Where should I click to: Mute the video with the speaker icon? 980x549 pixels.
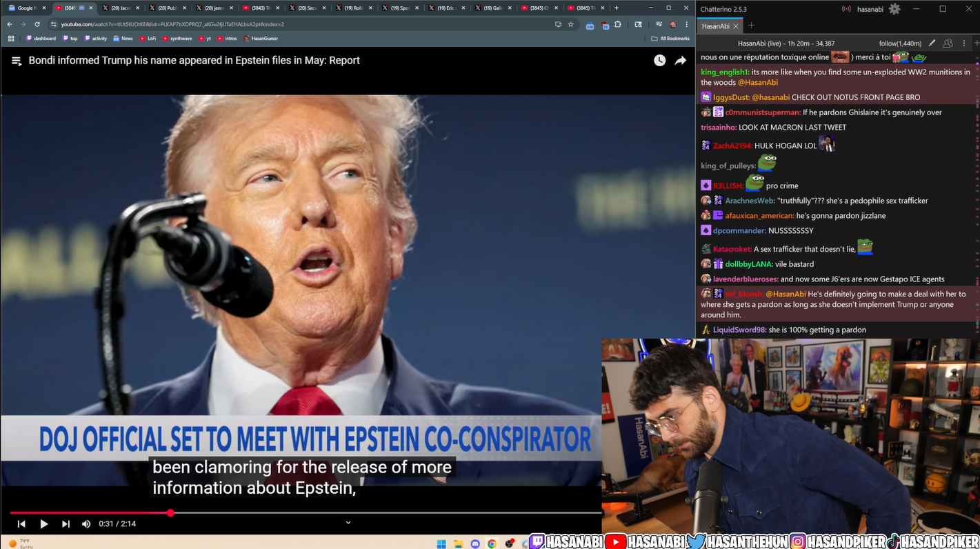point(86,524)
